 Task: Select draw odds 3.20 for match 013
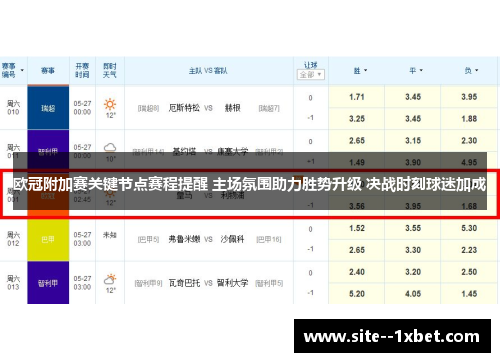pyautogui.click(x=413, y=272)
